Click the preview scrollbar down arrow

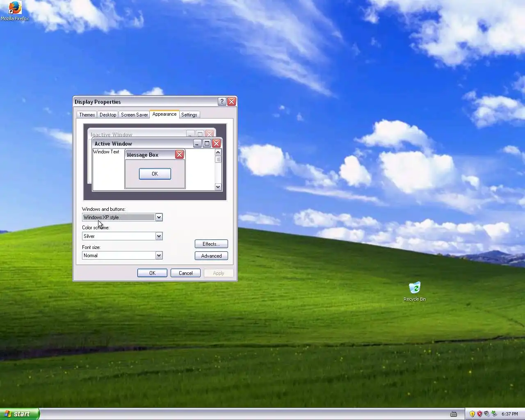tap(218, 187)
